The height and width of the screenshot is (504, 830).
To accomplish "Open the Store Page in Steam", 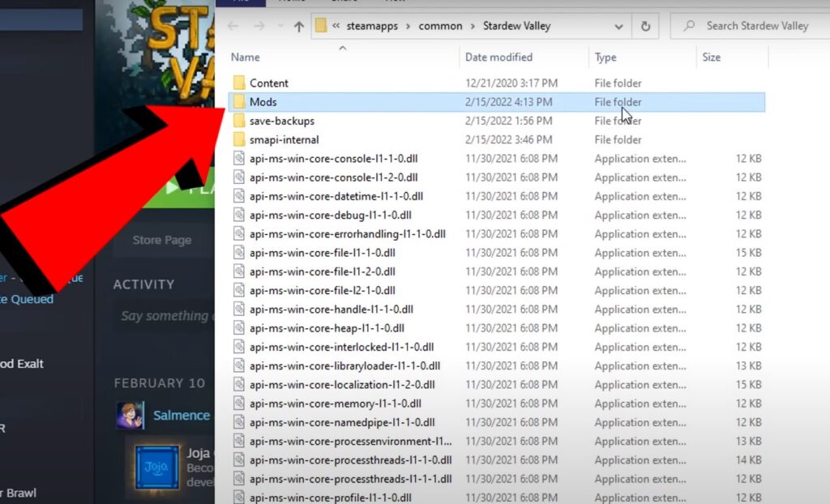I will (x=161, y=240).
